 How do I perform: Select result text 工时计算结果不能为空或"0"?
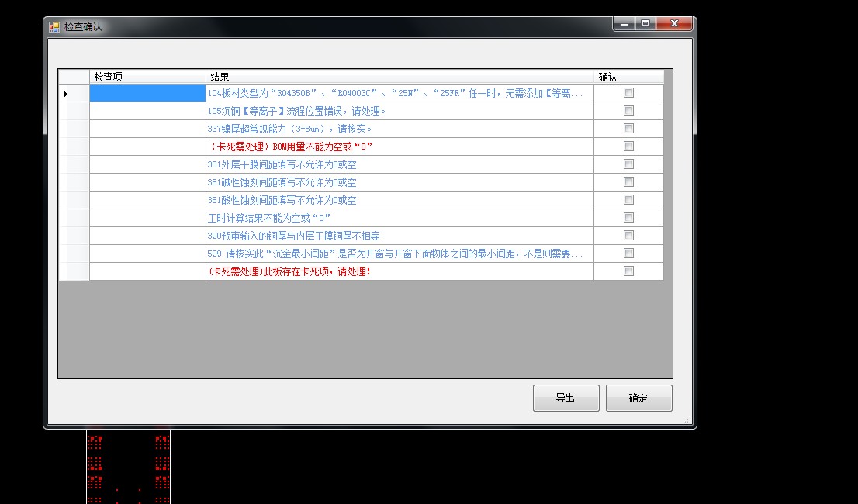269,218
